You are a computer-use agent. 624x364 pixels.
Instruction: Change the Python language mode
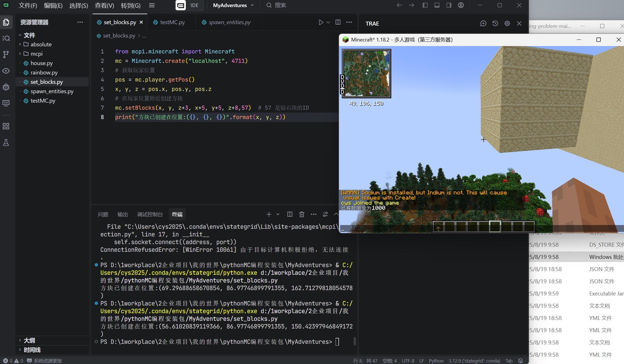point(436,361)
